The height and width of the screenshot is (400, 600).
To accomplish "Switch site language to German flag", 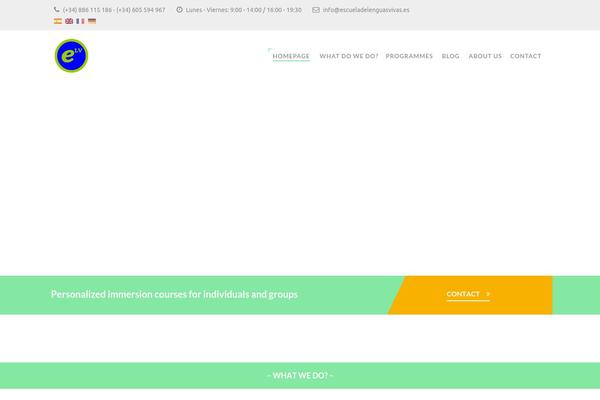I will tap(92, 21).
